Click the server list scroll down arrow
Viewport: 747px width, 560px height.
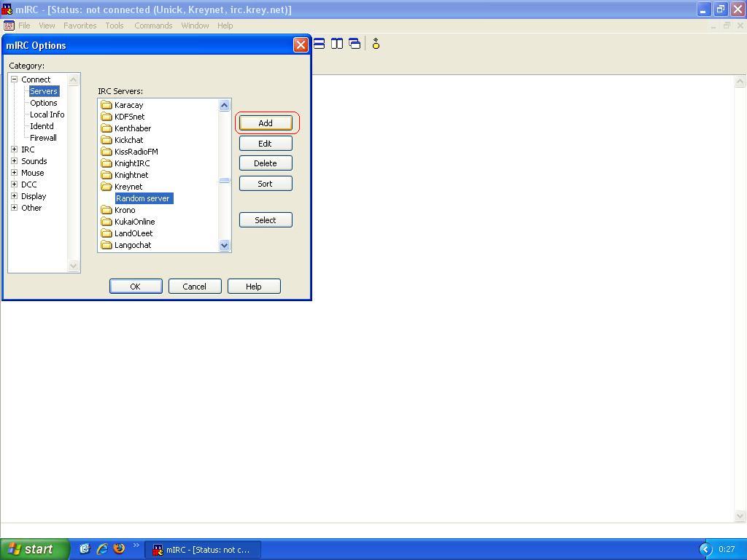225,245
